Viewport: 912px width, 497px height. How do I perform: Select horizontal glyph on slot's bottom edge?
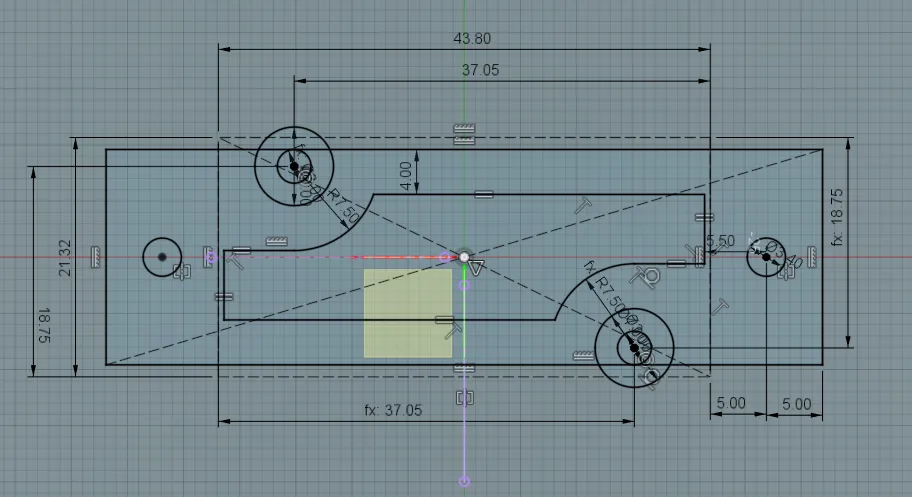[444, 320]
